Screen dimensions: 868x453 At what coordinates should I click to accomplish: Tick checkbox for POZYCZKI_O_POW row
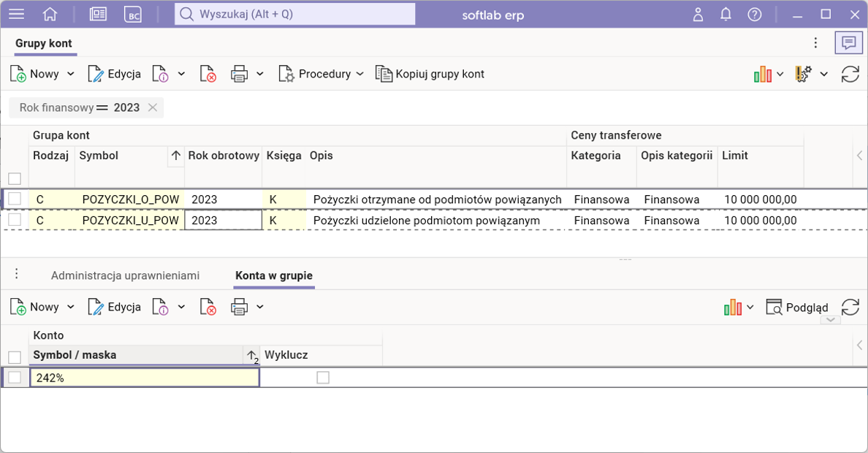point(15,199)
